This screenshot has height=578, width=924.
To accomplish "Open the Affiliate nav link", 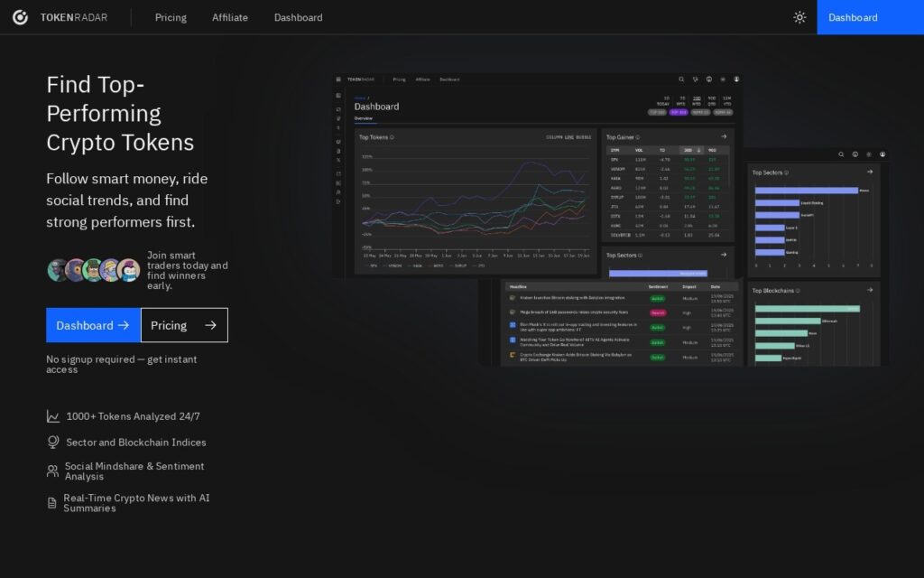I will point(230,18).
